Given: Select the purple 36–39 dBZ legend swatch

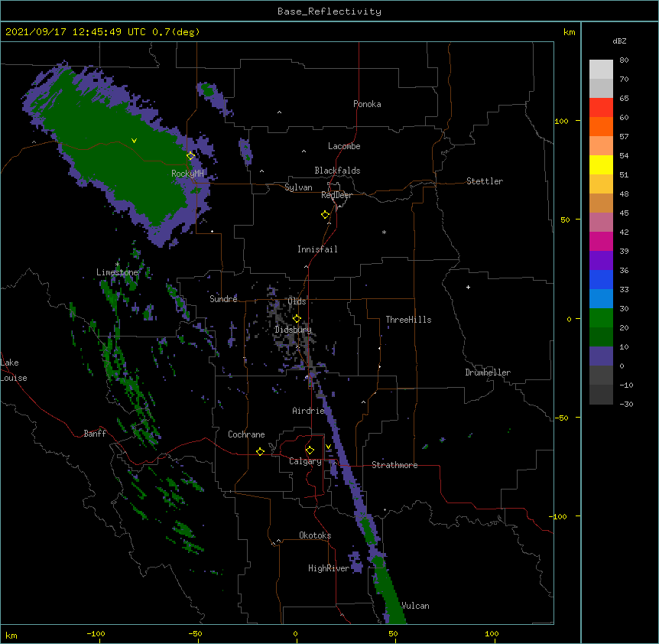Looking at the screenshot, I should click(601, 261).
